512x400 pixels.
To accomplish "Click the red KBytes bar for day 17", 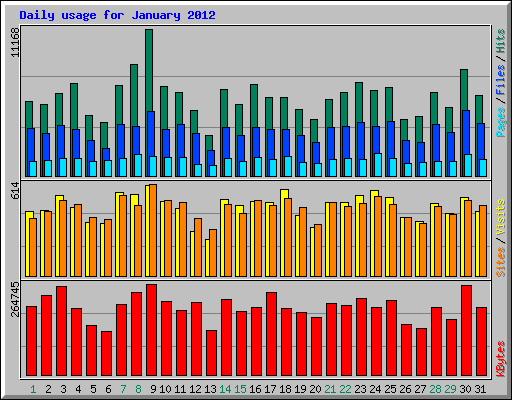I will point(271,334).
